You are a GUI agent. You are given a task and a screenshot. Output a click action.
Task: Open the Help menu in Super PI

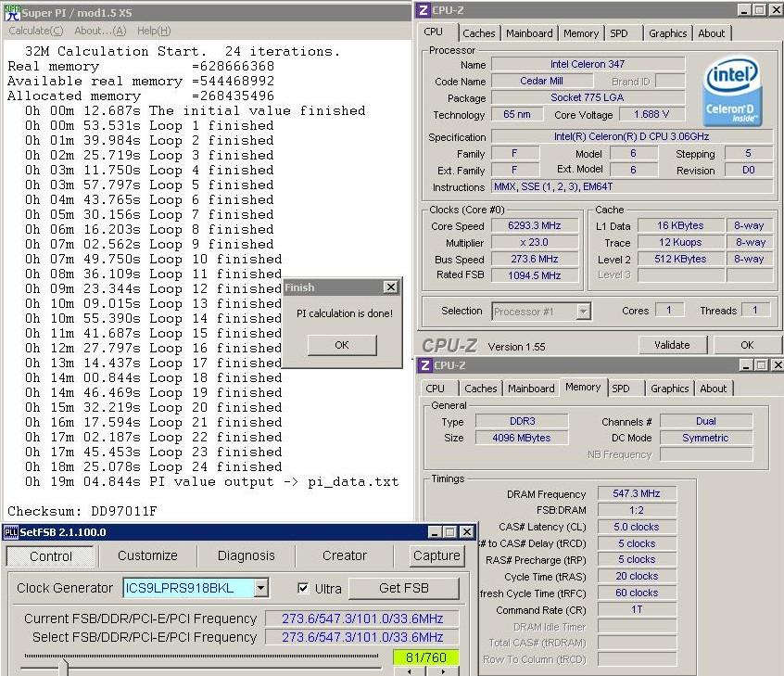154,31
